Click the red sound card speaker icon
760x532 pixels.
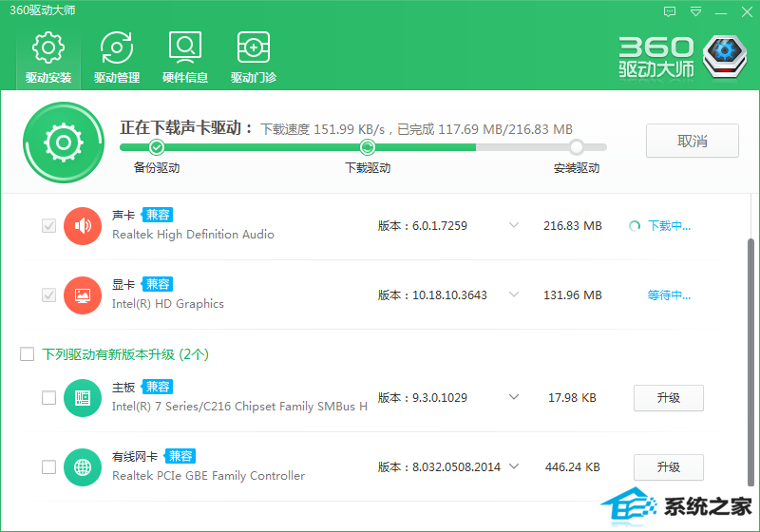(x=83, y=226)
